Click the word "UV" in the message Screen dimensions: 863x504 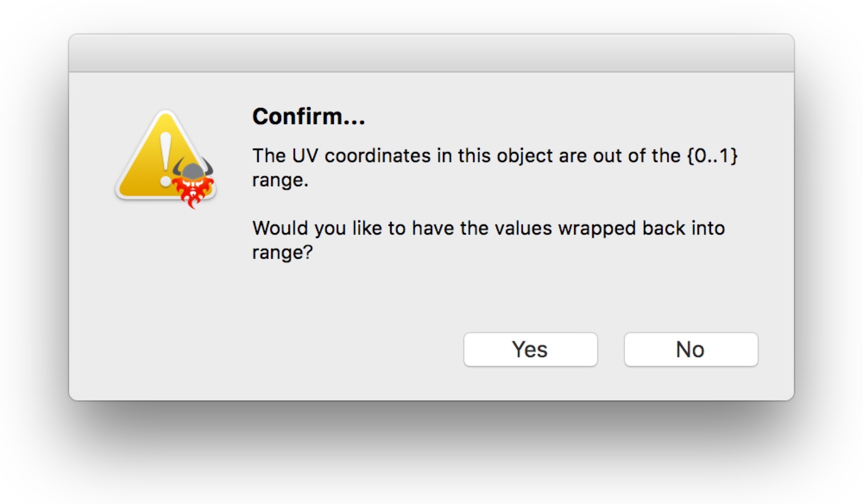tap(305, 155)
